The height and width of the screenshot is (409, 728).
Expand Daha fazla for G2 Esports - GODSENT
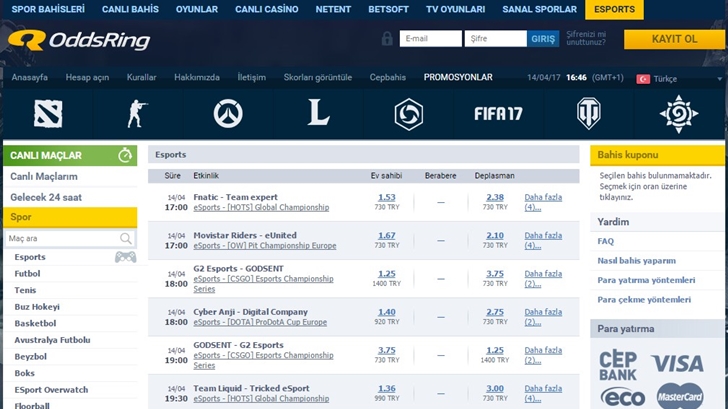pos(543,279)
